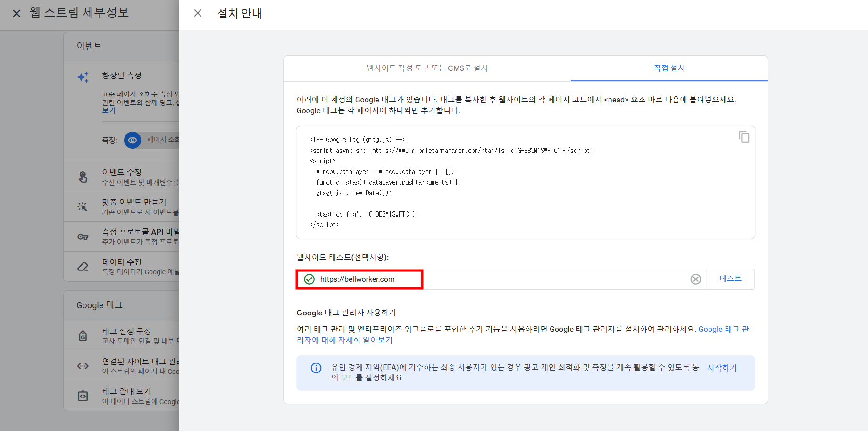
Task: Close the 웹 스트림 세부정보 panel behind
Action: coord(17,13)
